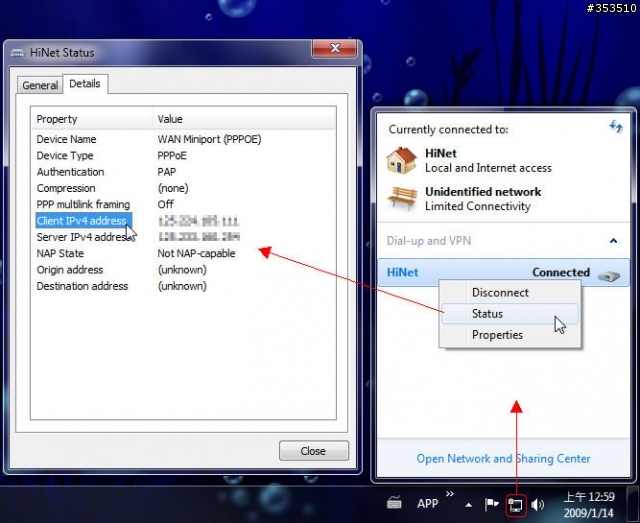The height and width of the screenshot is (523, 640).
Task: Open the taskbar clock showing 12:59
Action: [x=589, y=505]
